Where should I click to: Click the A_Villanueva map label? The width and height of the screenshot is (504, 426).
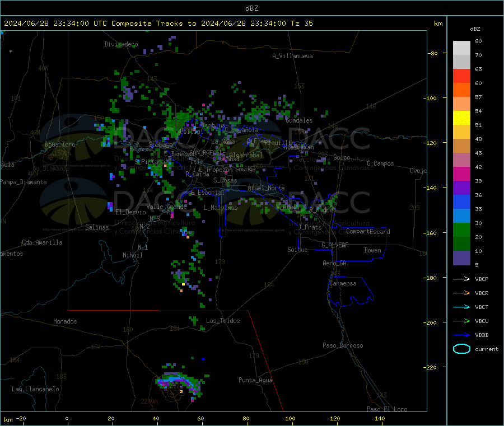pos(292,56)
